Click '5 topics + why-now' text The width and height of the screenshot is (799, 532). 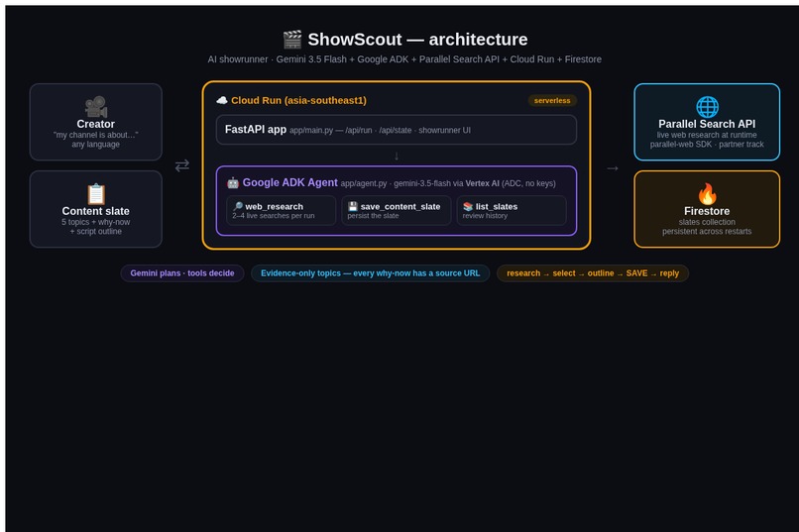tap(96, 222)
